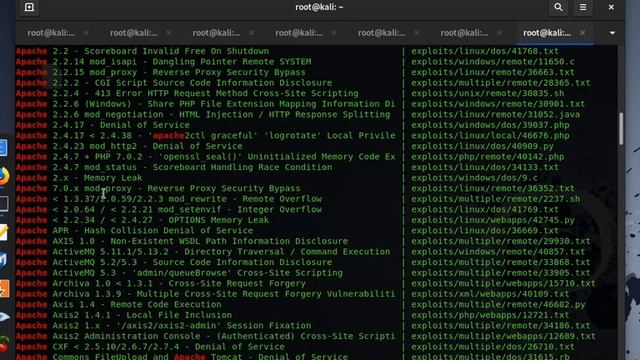This screenshot has width=640, height=360.
Task: Click the Burp Suite orange dock icon
Action: 3,289
